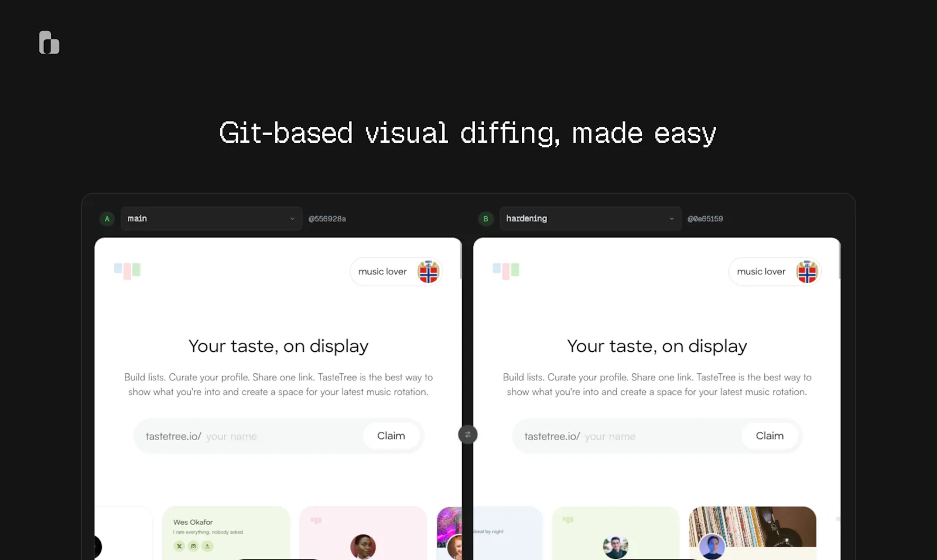
Task: Click the vinyl records card thumbnail
Action: point(753,527)
